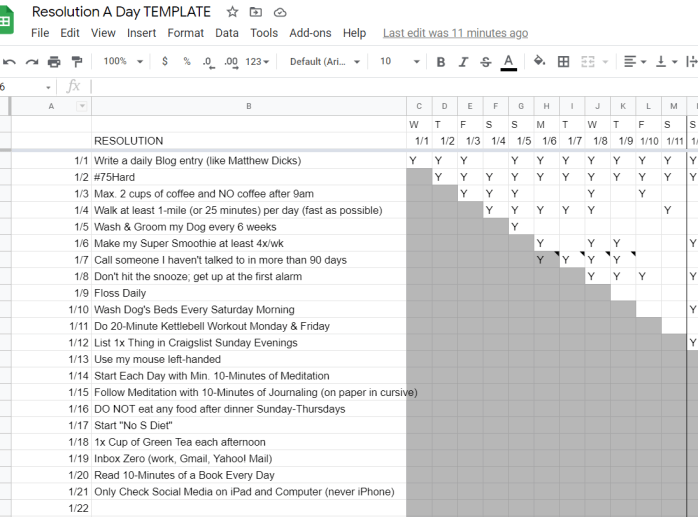
Task: Open the cell borders tool
Action: click(563, 62)
